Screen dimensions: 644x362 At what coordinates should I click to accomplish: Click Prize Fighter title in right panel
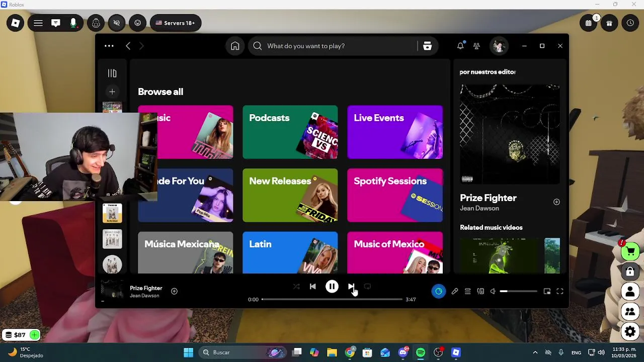pyautogui.click(x=488, y=198)
